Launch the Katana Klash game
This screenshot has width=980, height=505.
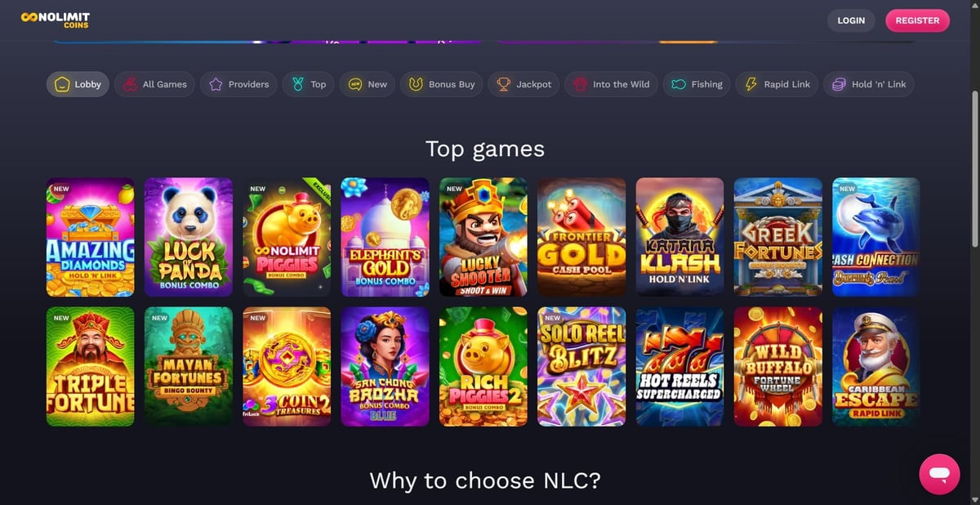679,237
